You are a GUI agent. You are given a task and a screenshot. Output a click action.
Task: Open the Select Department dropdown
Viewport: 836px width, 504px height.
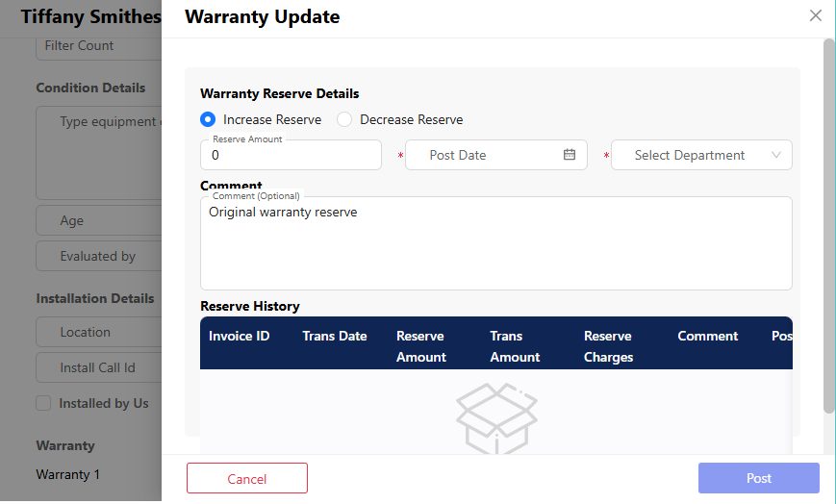click(701, 155)
